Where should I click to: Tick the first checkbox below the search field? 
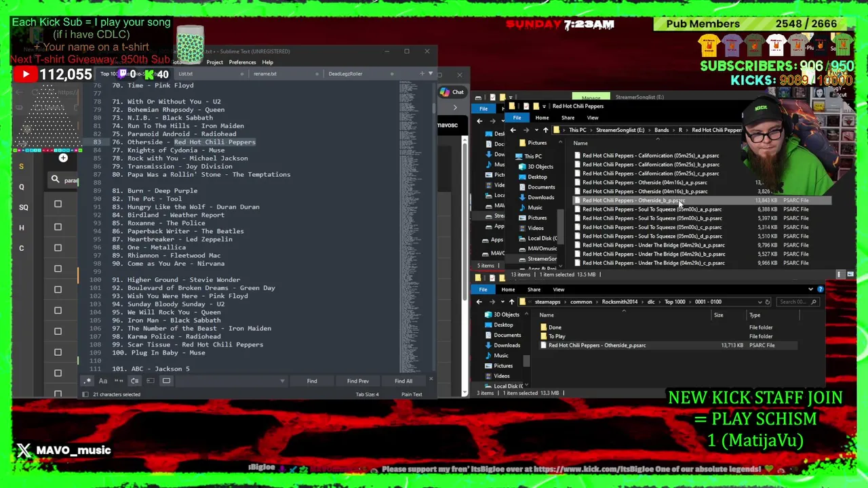coord(58,203)
